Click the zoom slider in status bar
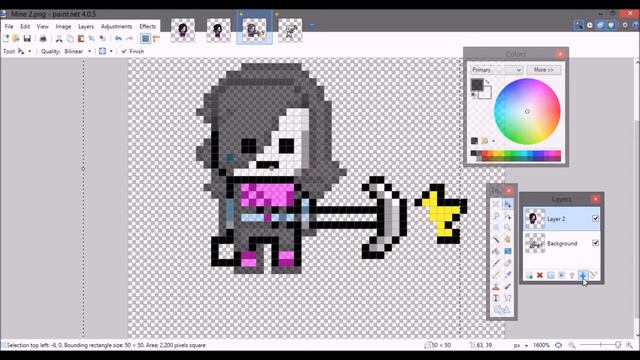The height and width of the screenshot is (360, 640). 600,345
